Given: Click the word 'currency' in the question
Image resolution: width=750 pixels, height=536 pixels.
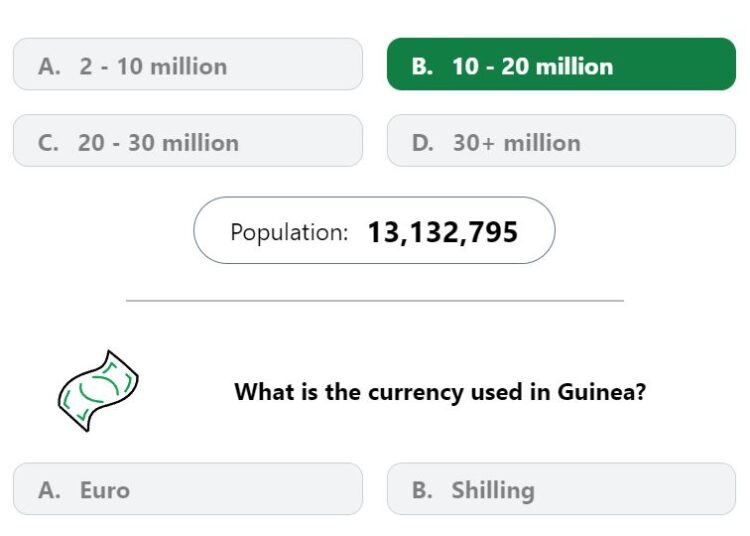Looking at the screenshot, I should pos(416,393).
